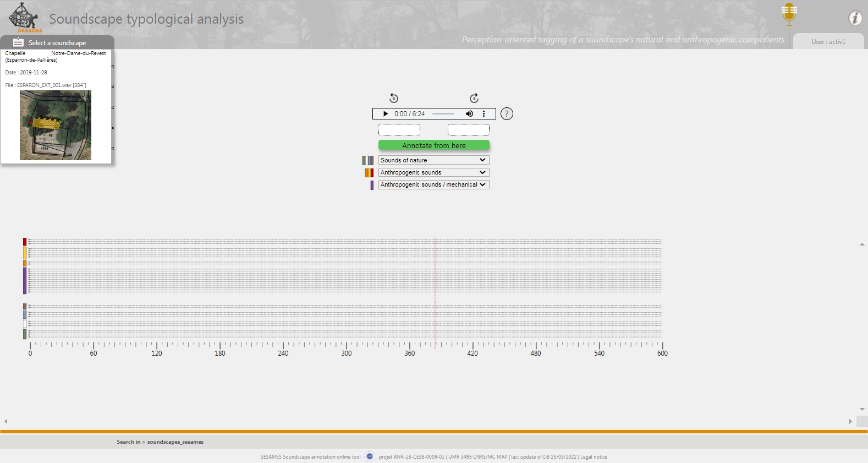Select the dark red track color swatch

25,242
